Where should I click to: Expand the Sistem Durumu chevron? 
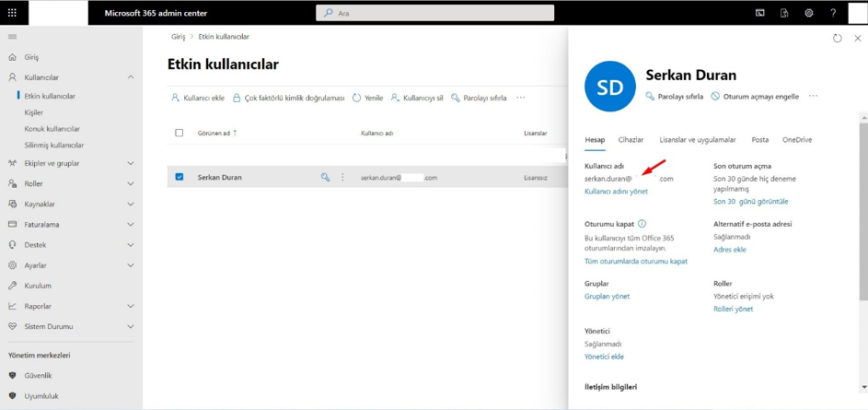131,326
